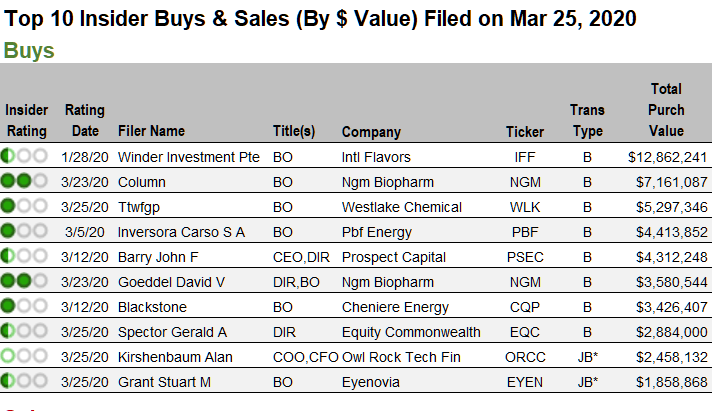712x411 pixels.
Task: Open the NGM ticker in Column row
Action: (x=525, y=182)
